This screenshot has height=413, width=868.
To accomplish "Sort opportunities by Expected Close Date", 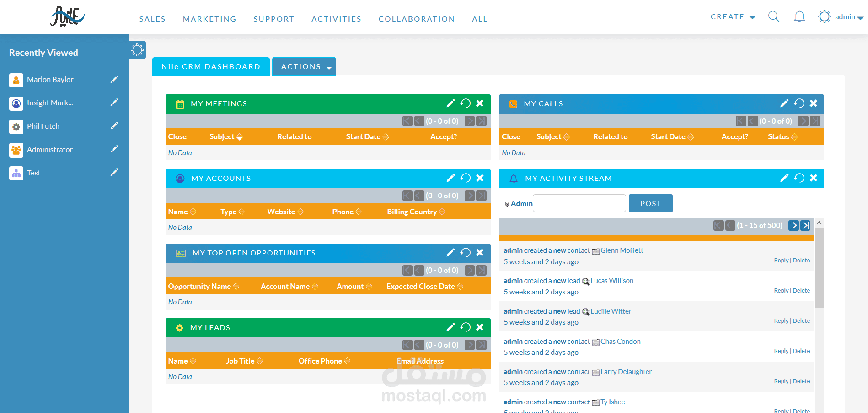I will [x=425, y=286].
